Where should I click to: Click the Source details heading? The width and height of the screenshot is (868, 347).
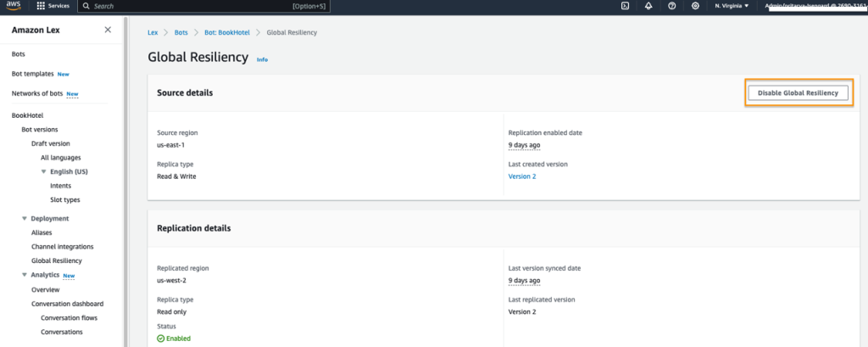(185, 93)
